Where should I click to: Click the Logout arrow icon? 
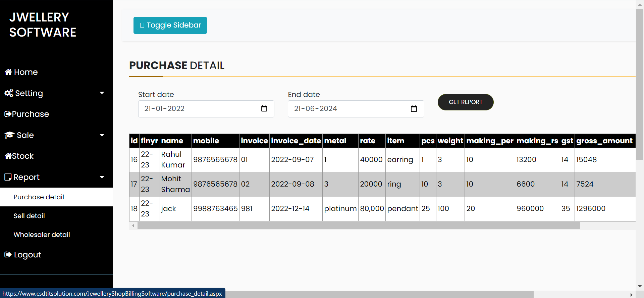tap(8, 255)
